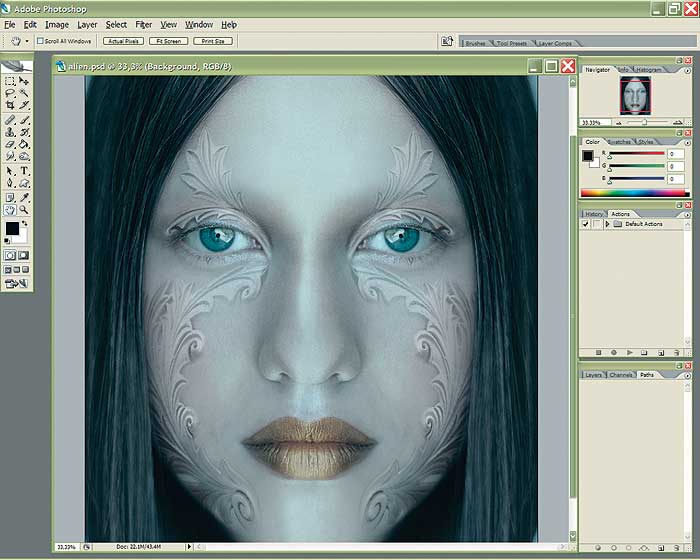
Task: Switch to Quick Mask mode
Action: (24, 255)
